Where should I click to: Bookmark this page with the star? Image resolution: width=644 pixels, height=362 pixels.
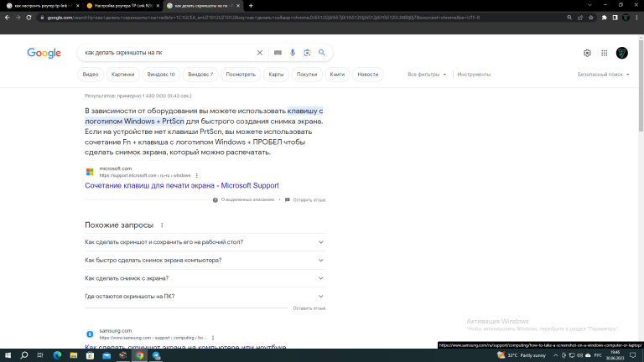[591, 18]
